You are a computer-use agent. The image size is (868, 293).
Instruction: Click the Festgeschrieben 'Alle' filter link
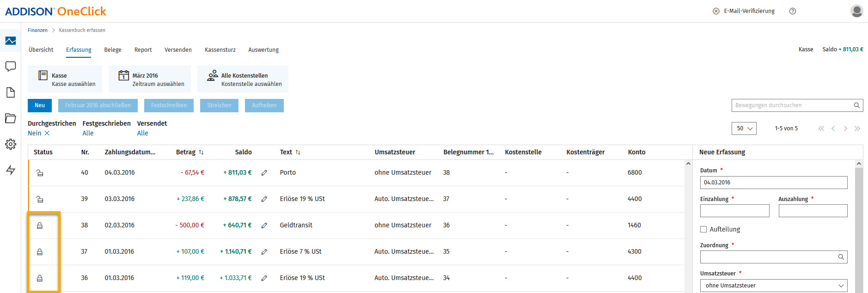pos(88,133)
